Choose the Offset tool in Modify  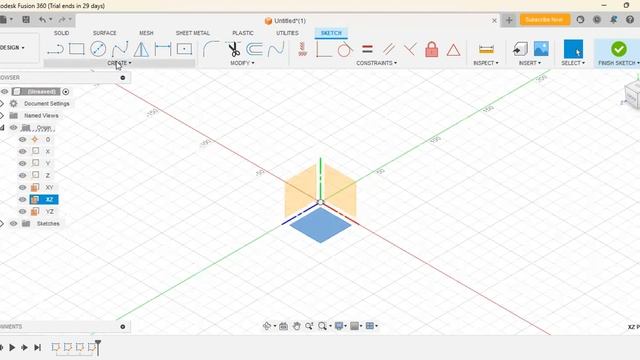[254, 49]
